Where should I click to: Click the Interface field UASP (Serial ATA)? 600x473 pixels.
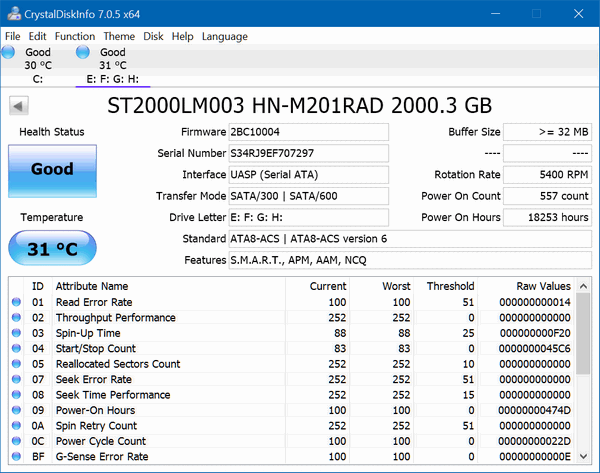(x=308, y=175)
